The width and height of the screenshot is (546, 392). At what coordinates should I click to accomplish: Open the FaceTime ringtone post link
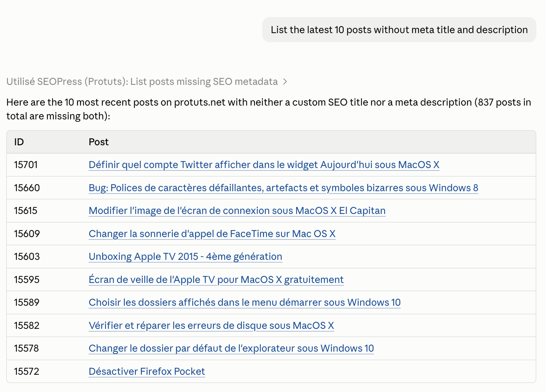tap(212, 234)
